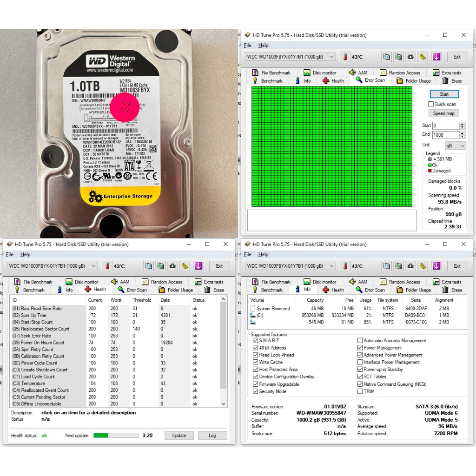Screen dimensions: 476x476
Task: Click the thermometer temperature icon in Health window
Action: tap(107, 266)
